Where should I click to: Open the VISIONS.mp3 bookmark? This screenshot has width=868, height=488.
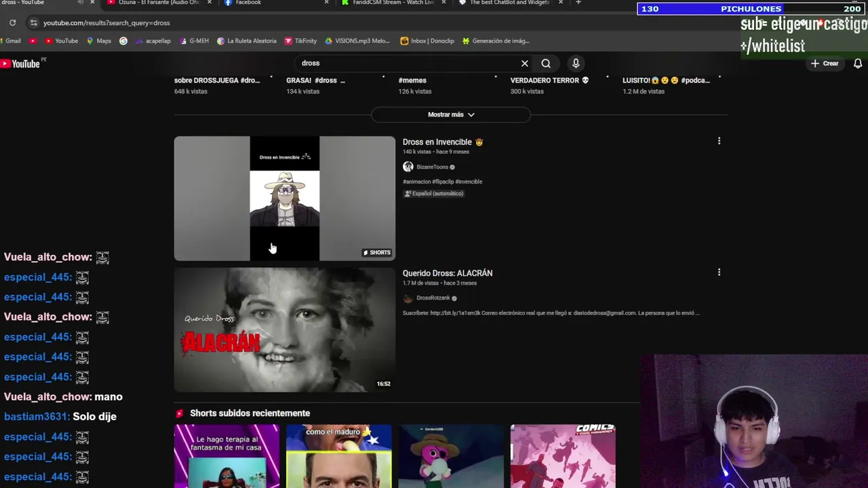(358, 41)
